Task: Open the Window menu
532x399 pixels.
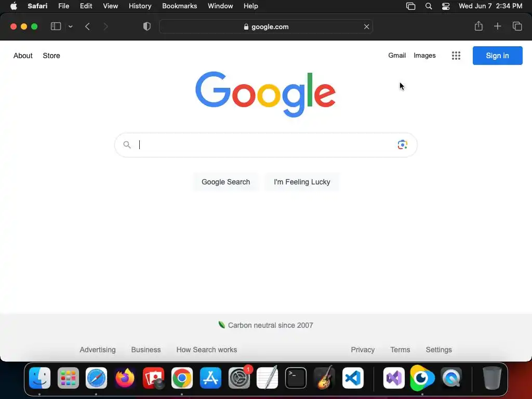Action: point(220,6)
